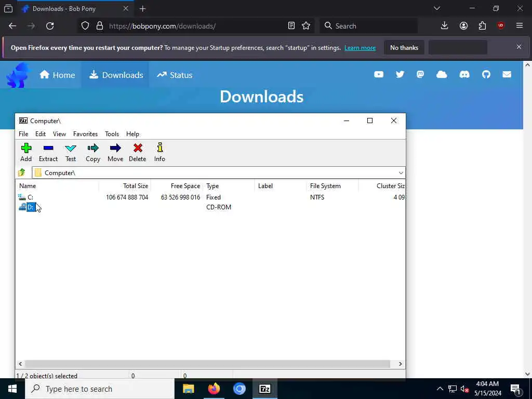The width and height of the screenshot is (532, 399).
Task: Choose the Move toolbar icon
Action: tap(115, 152)
